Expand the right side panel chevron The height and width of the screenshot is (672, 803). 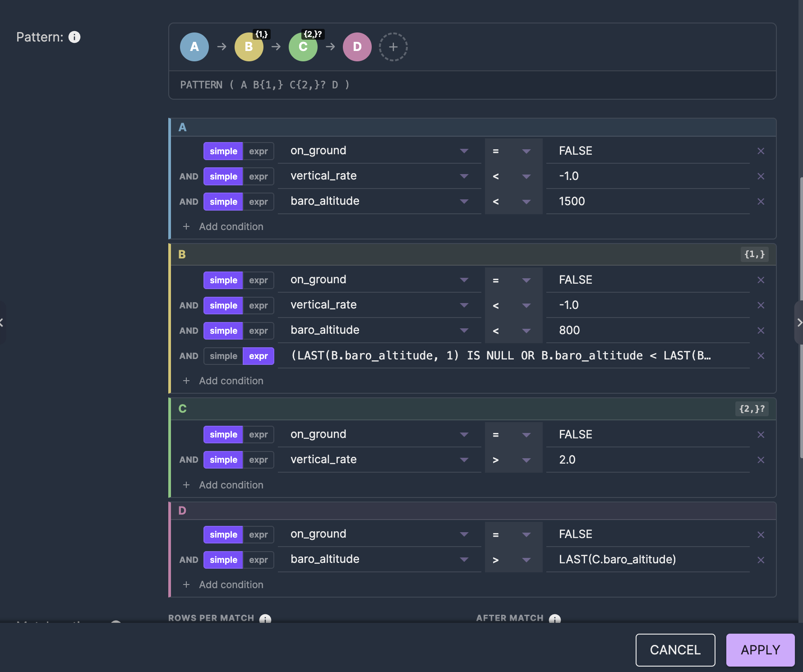(x=799, y=322)
